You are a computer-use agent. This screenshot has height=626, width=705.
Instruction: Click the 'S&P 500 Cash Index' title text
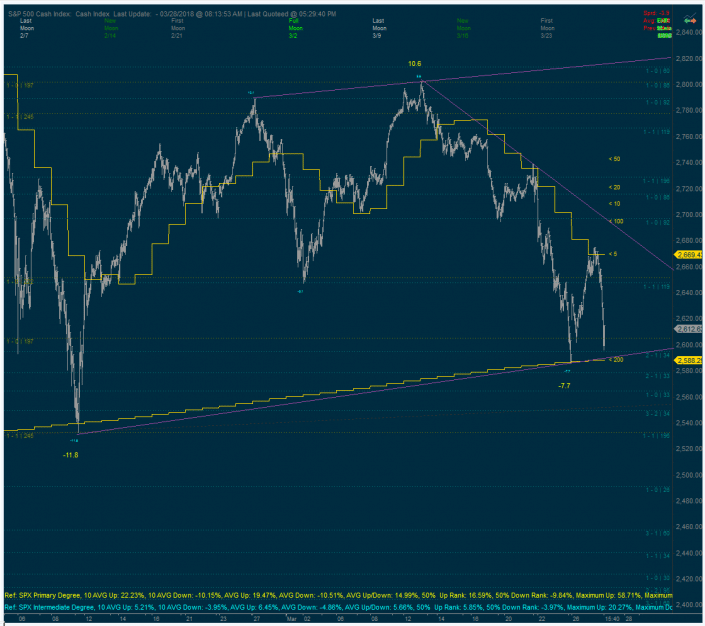click(39, 14)
